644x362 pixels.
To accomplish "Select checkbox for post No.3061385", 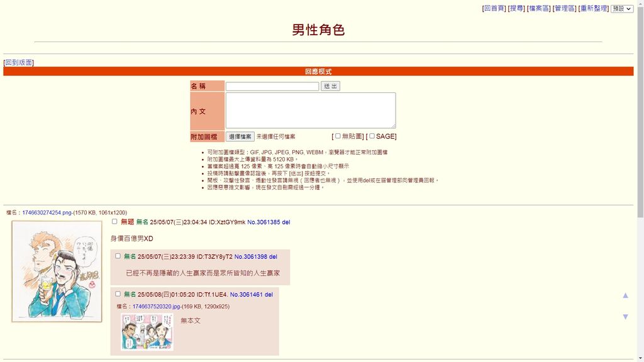I will coord(114,221).
